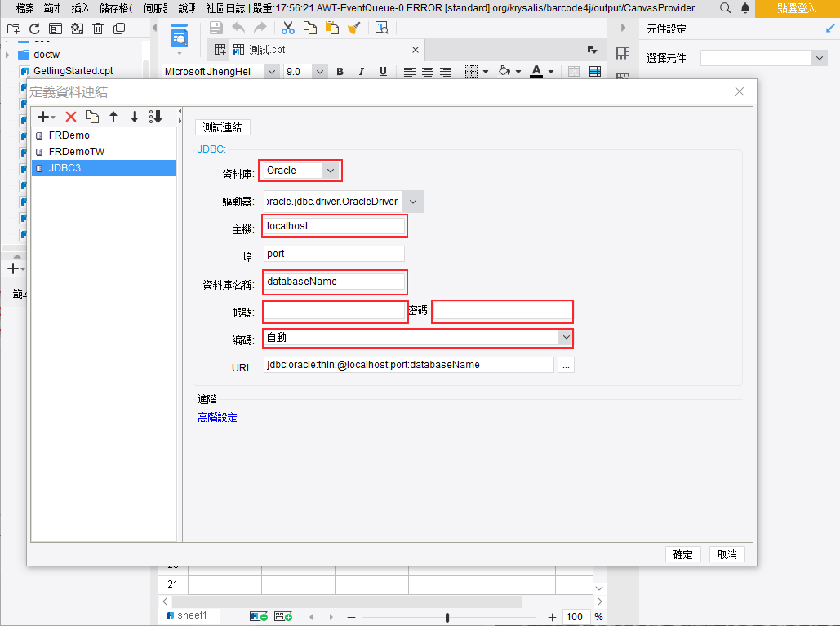Open the 編碼 encoding dropdown

566,337
